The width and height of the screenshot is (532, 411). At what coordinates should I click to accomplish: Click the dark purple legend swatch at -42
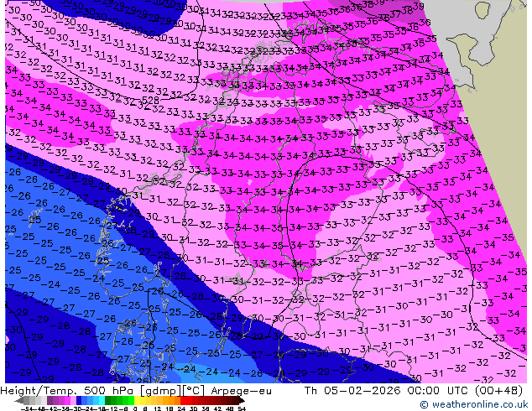click(x=50, y=400)
